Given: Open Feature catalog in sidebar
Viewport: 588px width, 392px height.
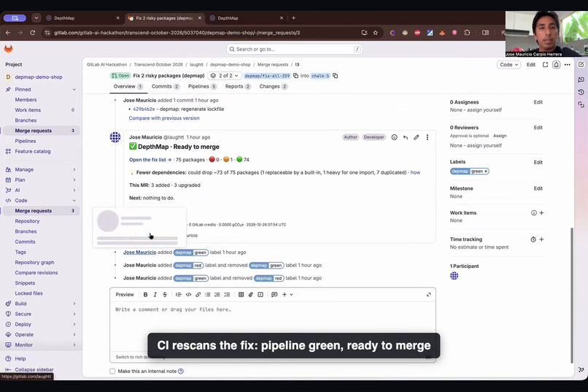Looking at the screenshot, I should [33, 151].
